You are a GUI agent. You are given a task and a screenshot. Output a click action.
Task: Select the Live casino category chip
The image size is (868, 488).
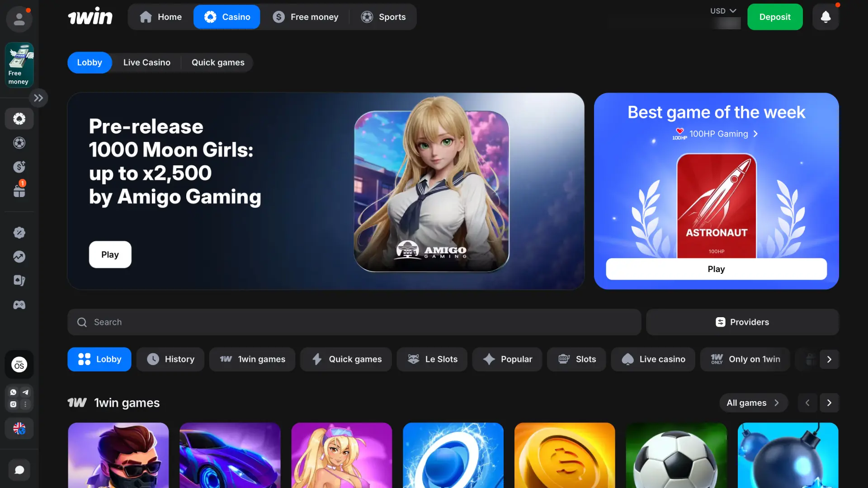pyautogui.click(x=653, y=359)
